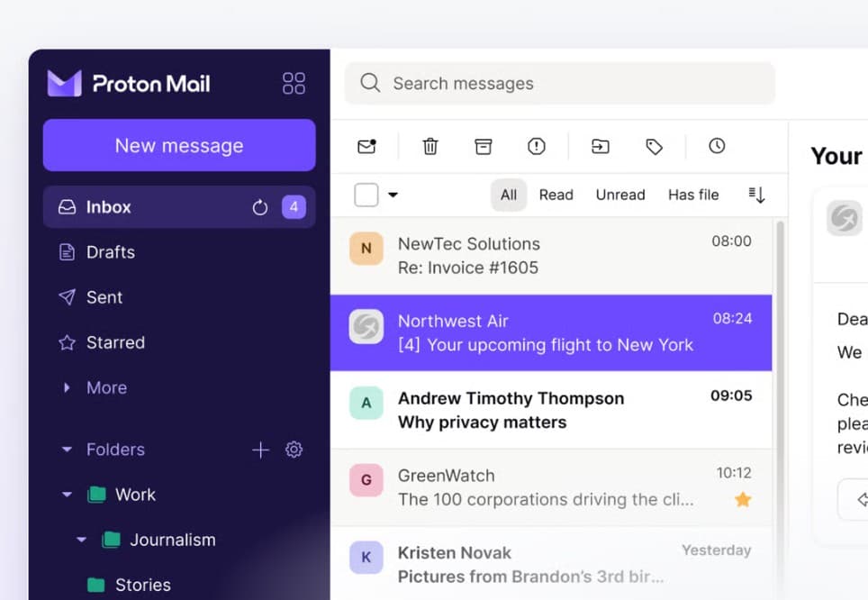Filter messages by Unread

tap(620, 195)
